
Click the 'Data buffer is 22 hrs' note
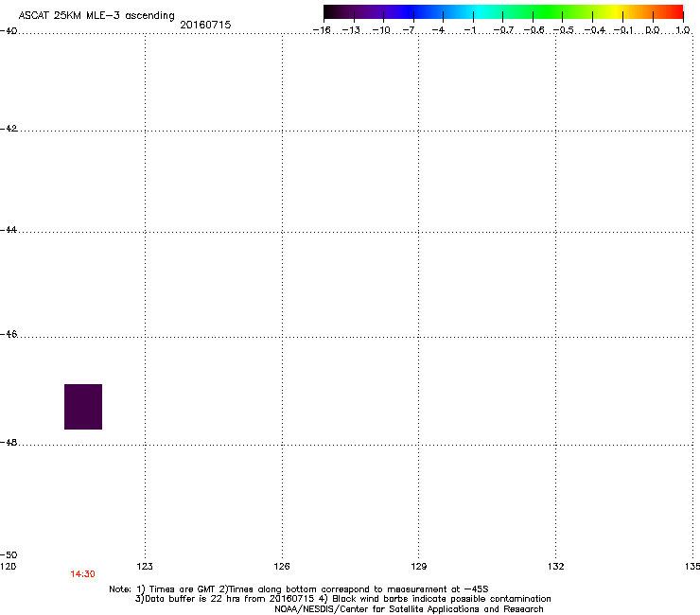(342, 599)
